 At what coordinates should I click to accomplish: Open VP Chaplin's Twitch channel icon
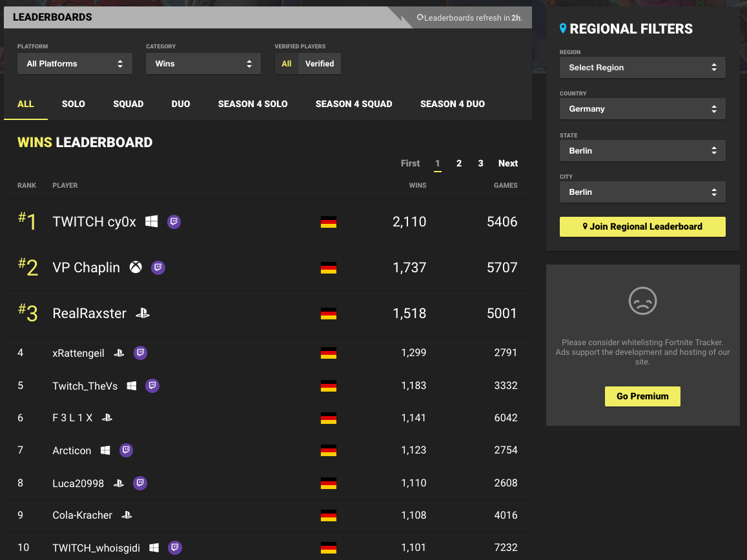click(x=158, y=268)
